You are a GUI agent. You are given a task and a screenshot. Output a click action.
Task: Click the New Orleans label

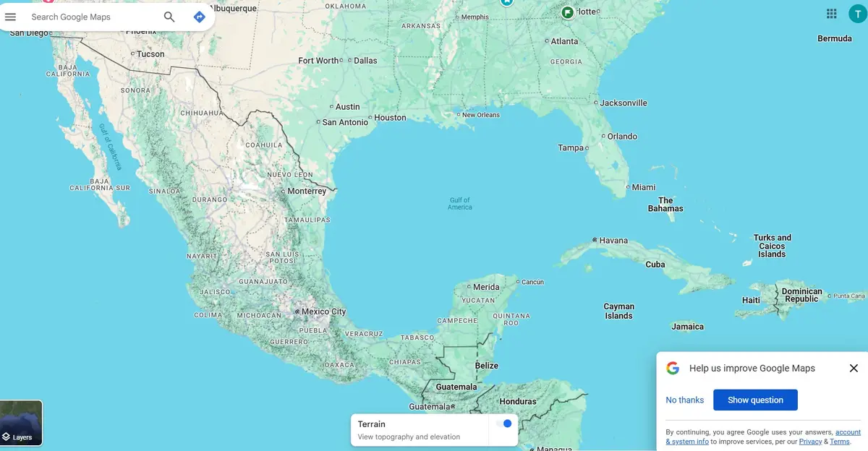(x=480, y=115)
